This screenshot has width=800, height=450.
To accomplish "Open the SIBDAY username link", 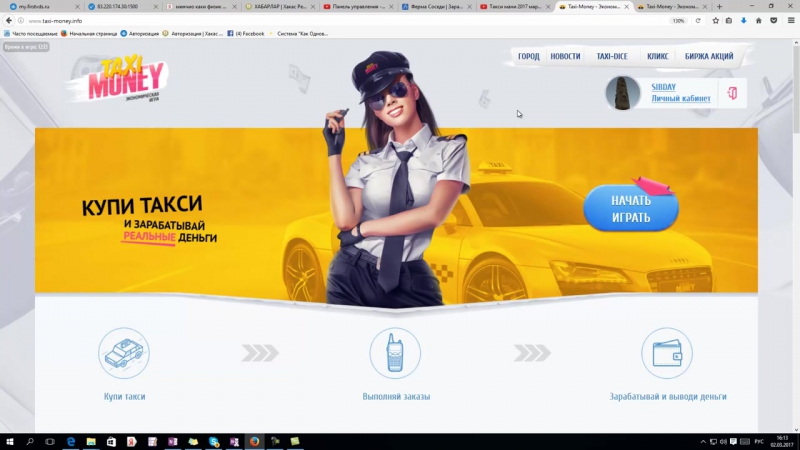I will pos(663,87).
